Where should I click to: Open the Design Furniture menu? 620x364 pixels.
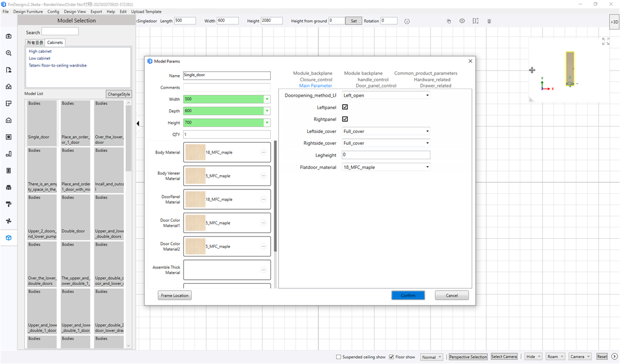pos(28,11)
